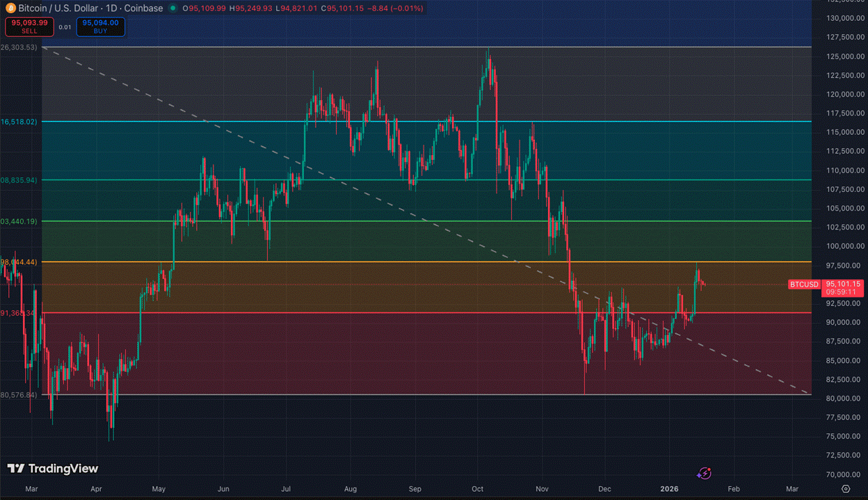Click the blue BUY 95,094.00 button
Image resolution: width=868 pixels, height=500 pixels.
(101, 26)
